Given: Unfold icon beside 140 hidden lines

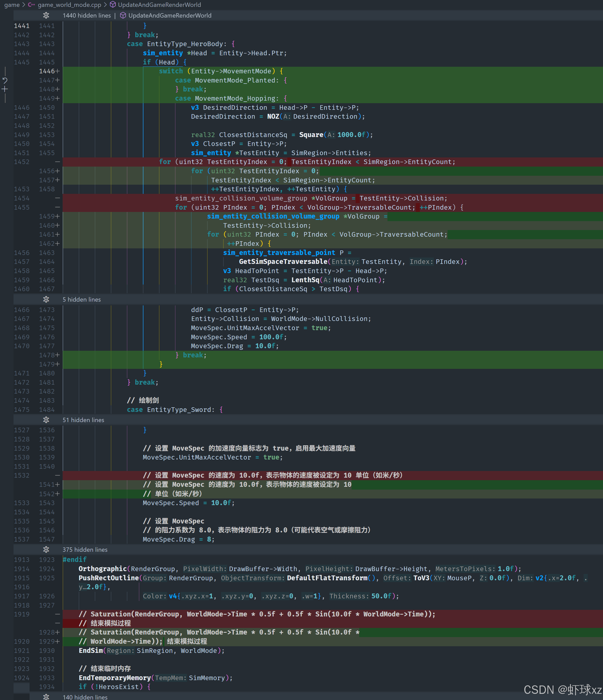Looking at the screenshot, I should (46, 697).
